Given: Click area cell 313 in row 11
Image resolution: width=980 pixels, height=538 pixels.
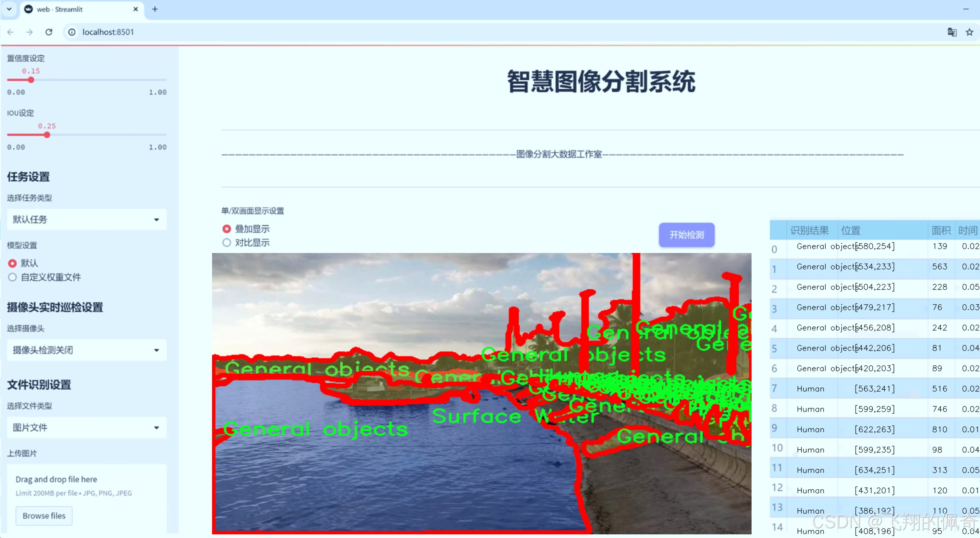Looking at the screenshot, I should (939, 470).
